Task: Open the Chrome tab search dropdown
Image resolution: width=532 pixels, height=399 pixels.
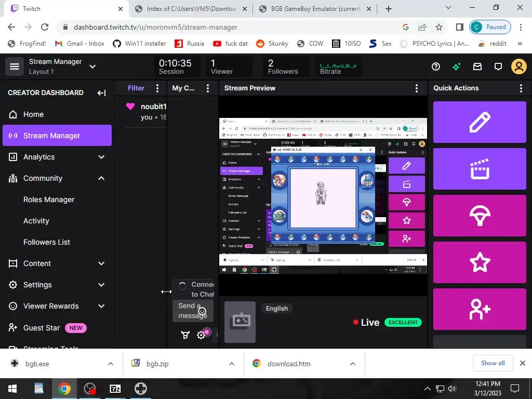Action: (448, 7)
